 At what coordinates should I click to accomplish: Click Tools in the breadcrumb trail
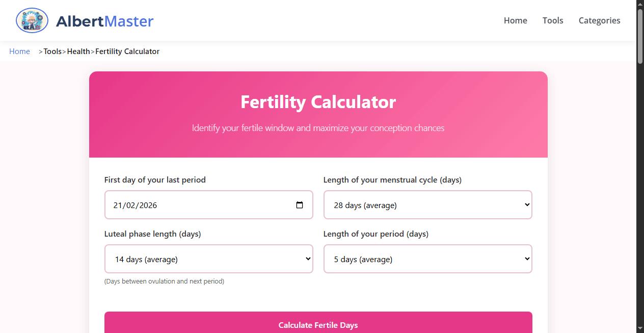(x=52, y=51)
